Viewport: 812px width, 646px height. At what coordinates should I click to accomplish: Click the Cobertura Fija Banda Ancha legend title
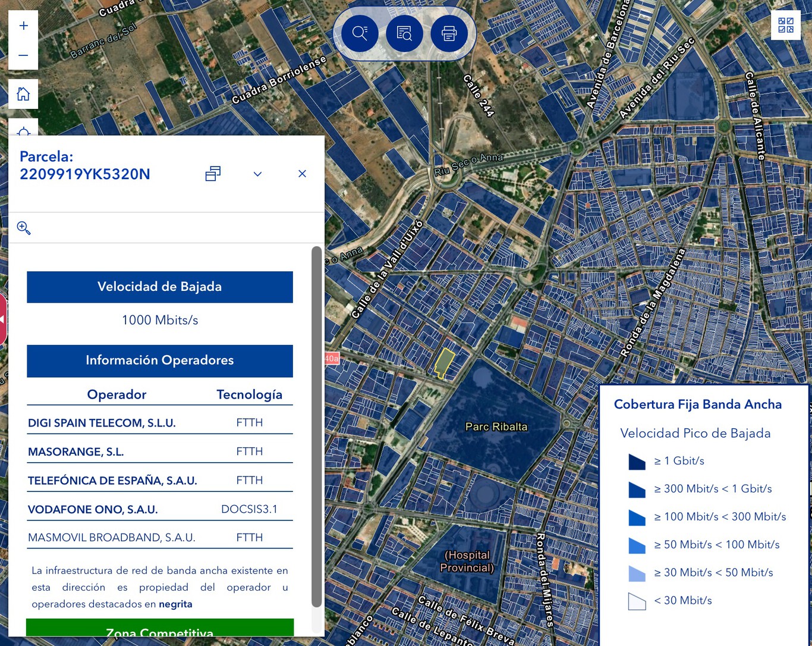click(698, 404)
